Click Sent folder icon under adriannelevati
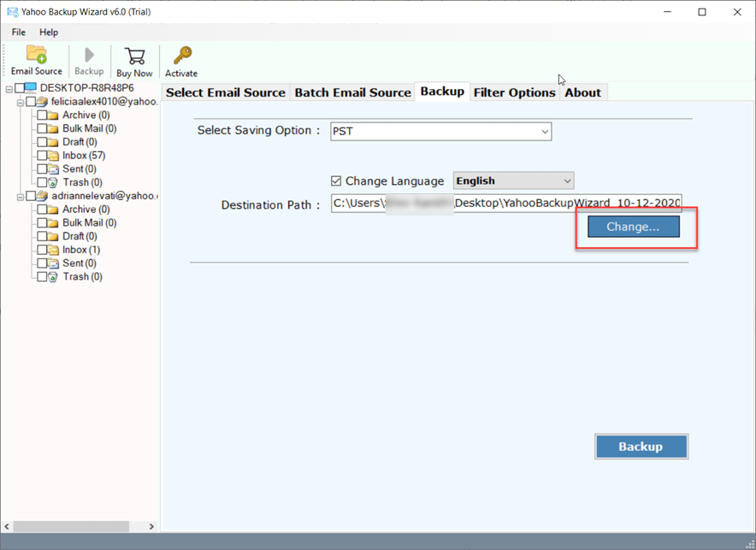This screenshot has width=756, height=550. point(53,263)
